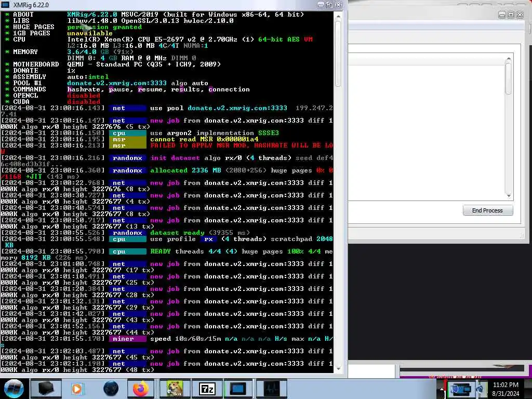Show hidden system tray icons
The width and height of the screenshot is (532, 399).
tap(441, 390)
